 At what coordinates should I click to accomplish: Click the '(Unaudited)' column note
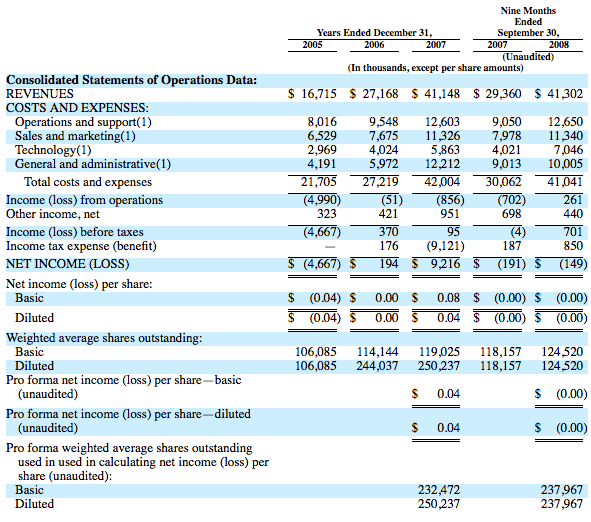528,57
